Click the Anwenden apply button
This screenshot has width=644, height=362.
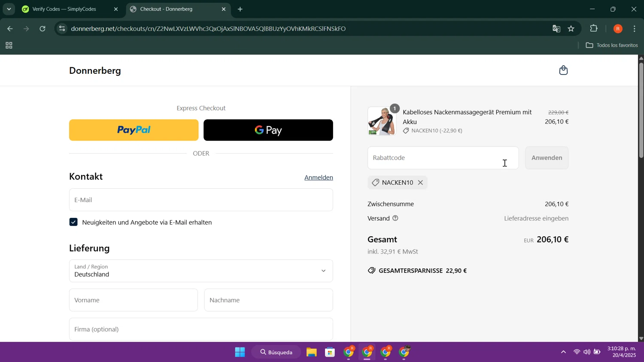tap(547, 158)
